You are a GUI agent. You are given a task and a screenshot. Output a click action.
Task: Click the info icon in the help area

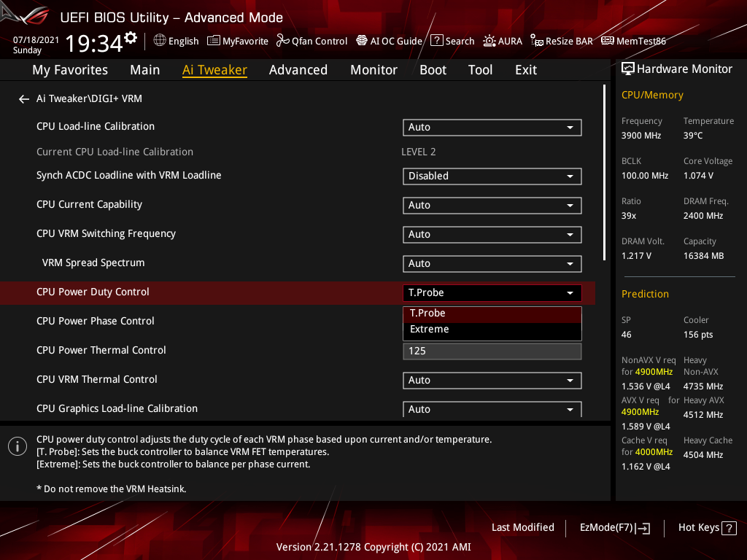pyautogui.click(x=17, y=446)
